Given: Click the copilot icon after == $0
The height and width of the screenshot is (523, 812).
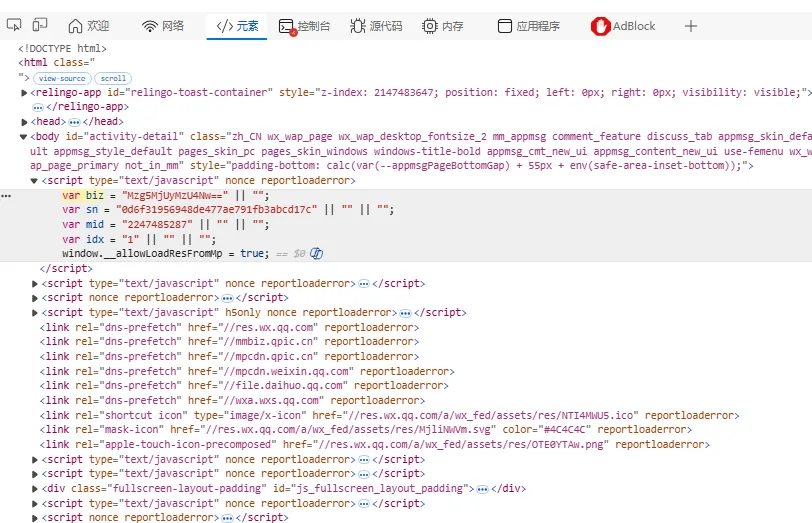Looking at the screenshot, I should pos(316,253).
